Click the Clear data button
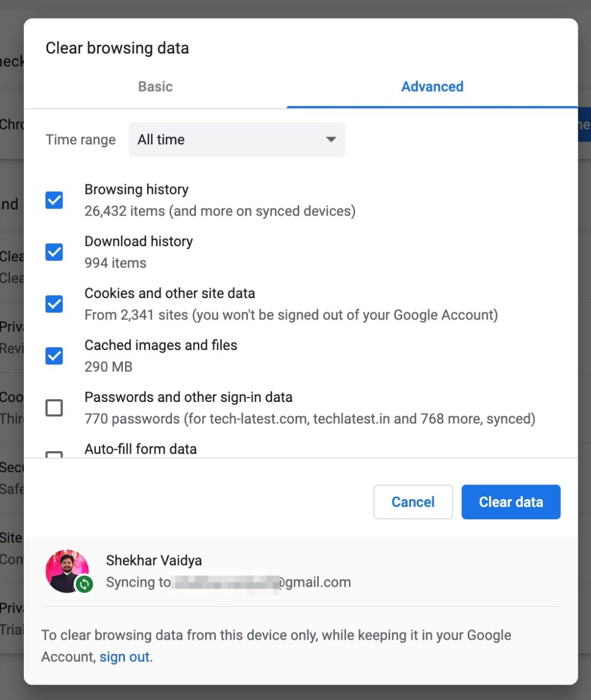Image resolution: width=591 pixels, height=700 pixels. [x=511, y=502]
